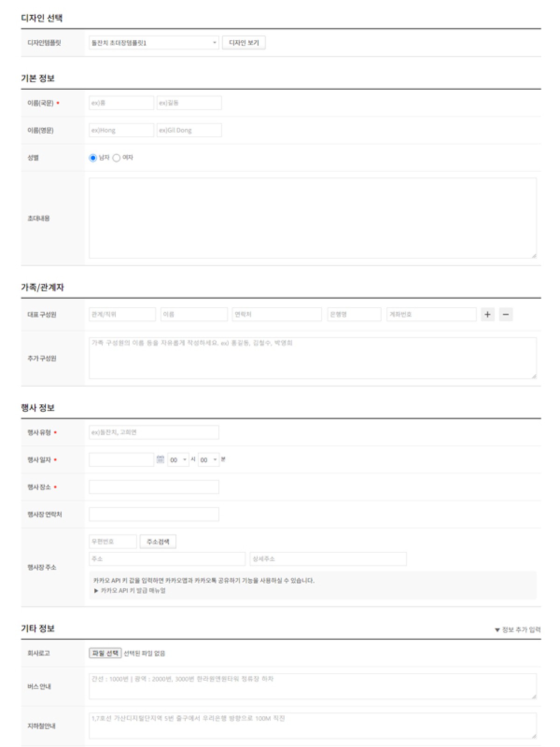Focus the 버스 안내 text area

[312, 686]
